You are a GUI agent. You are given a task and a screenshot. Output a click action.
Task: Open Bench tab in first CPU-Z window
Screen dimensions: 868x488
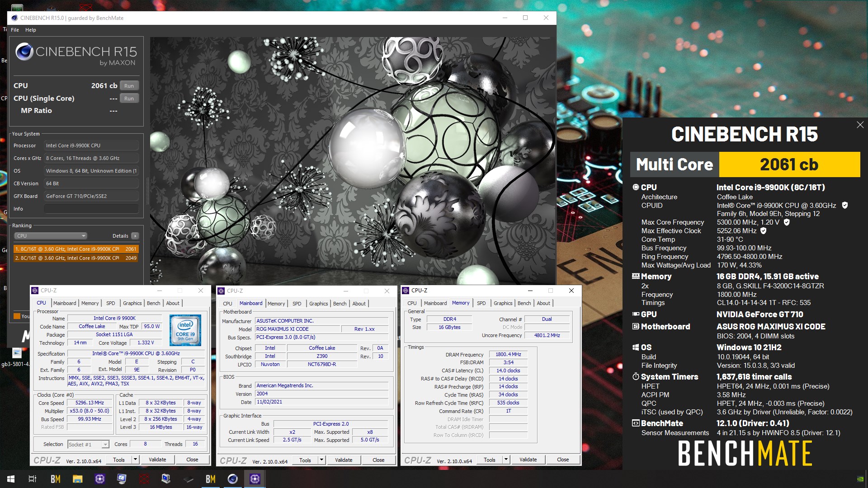[x=154, y=303]
